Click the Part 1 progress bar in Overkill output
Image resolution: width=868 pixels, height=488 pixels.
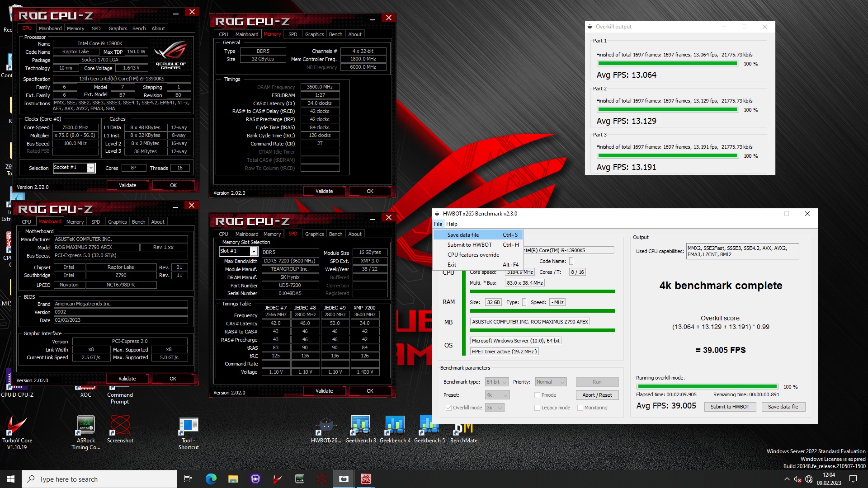(x=667, y=64)
